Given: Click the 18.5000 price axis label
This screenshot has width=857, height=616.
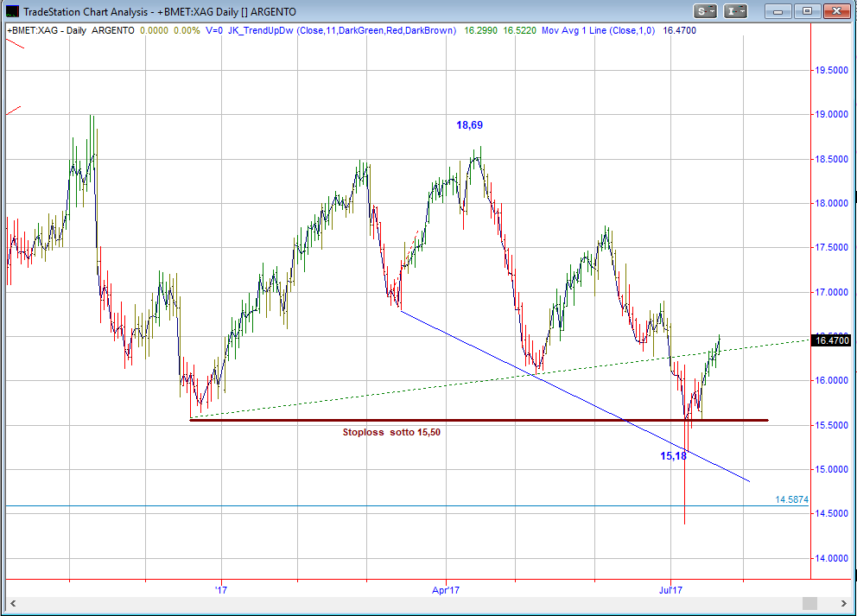Looking at the screenshot, I should tap(831, 160).
